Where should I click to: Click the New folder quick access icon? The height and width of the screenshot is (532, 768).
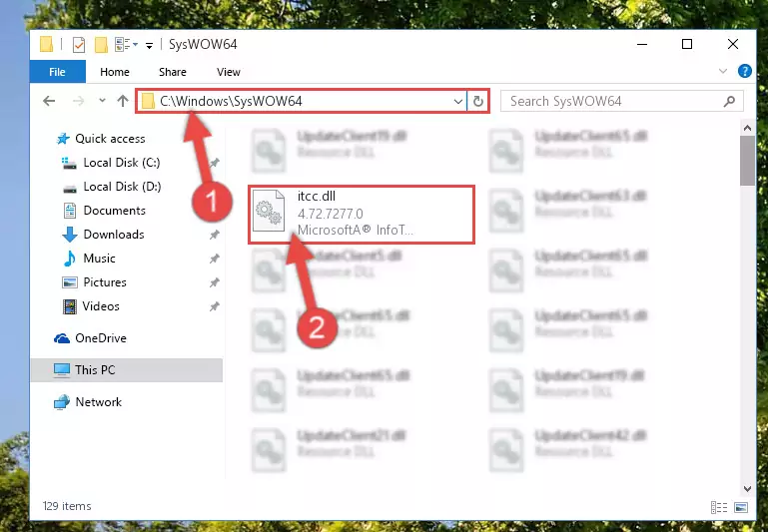[x=101, y=45]
